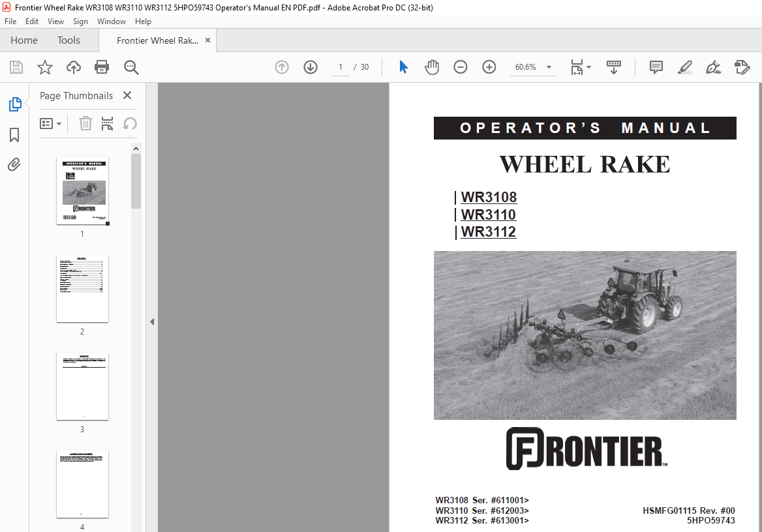Select the Frontier Wheel Rak... document tab
Screen dimensions: 762x532
[157, 40]
